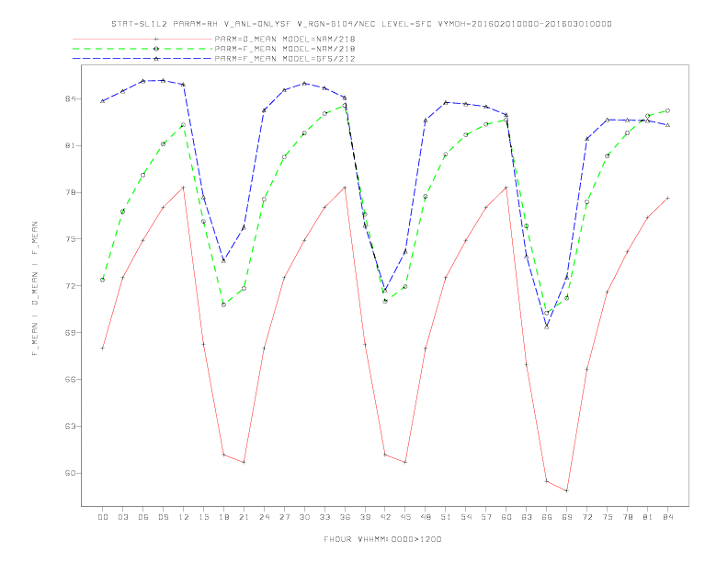Click x-axis hour label 03
728x563 pixels.
tap(122, 517)
